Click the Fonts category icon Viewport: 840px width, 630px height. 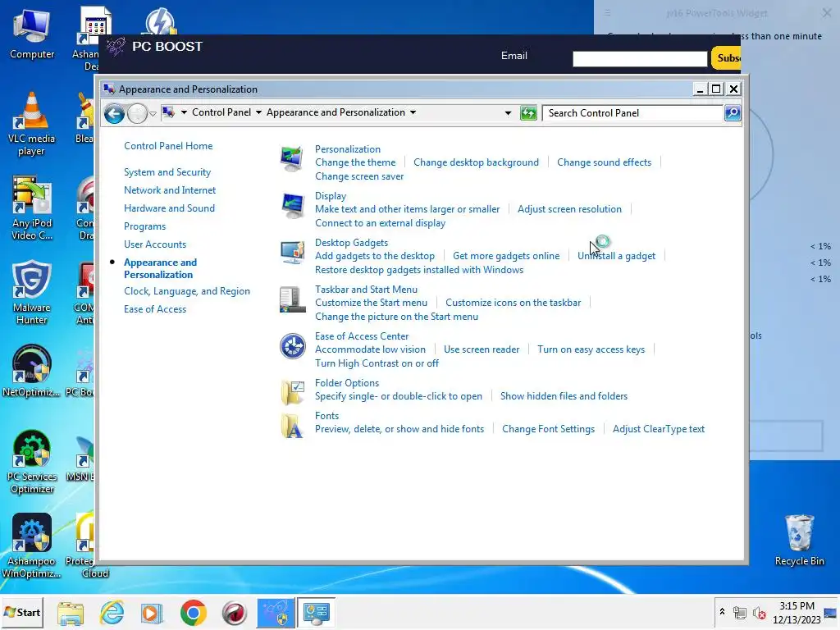[x=293, y=426]
